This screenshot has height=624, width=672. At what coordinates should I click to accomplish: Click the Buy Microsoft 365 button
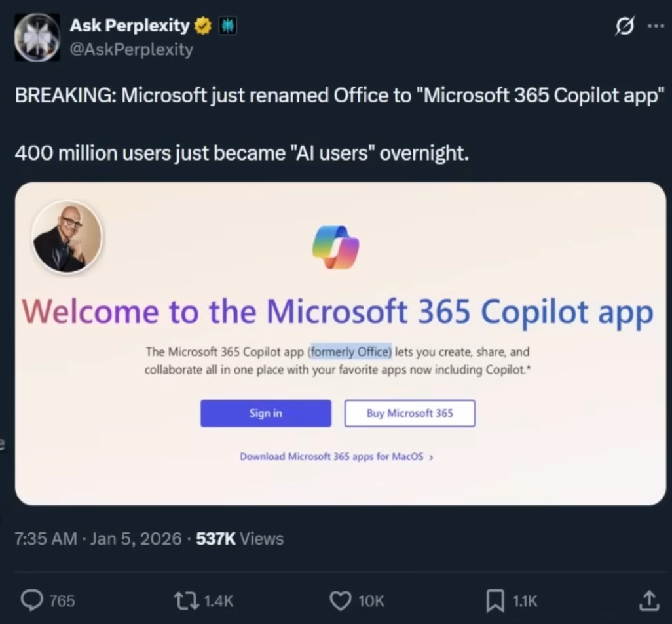(x=410, y=413)
